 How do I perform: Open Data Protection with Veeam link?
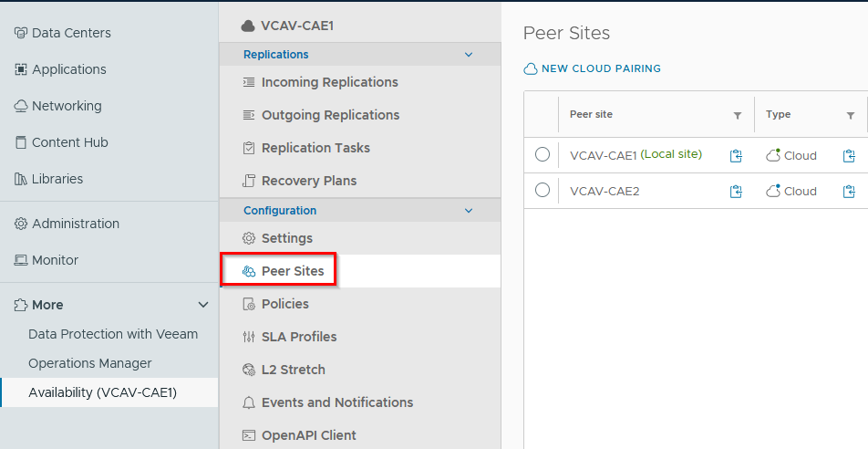(113, 334)
